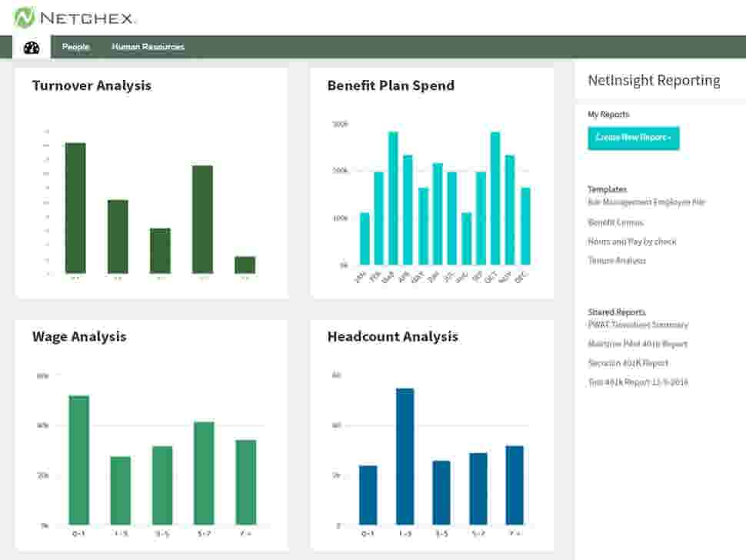The image size is (746, 560).
Task: Switch to the Human Resources tab
Action: [147, 47]
